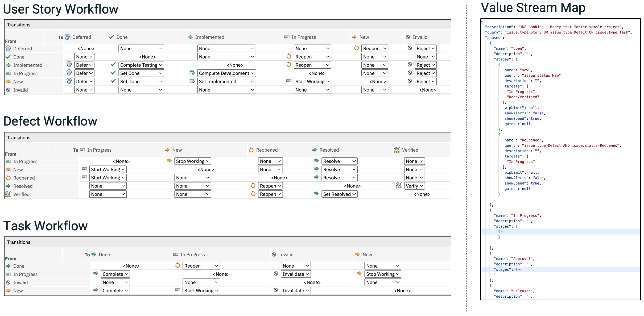The width and height of the screenshot is (644, 316).
Task: Open Stop Working dropdown in Defect Workflow
Action: pos(193,161)
